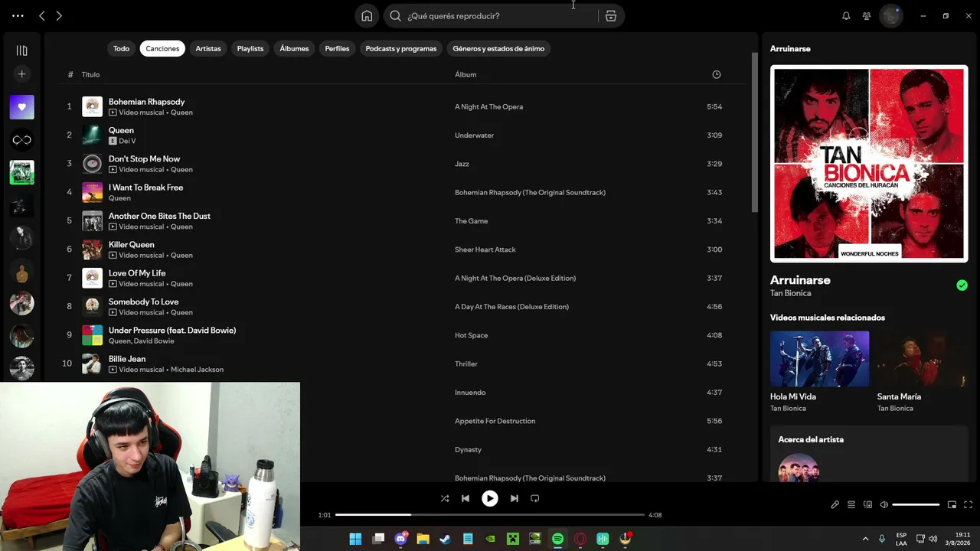The width and height of the screenshot is (980, 551).
Task: Open the album 'Underwater'
Action: [x=474, y=135]
